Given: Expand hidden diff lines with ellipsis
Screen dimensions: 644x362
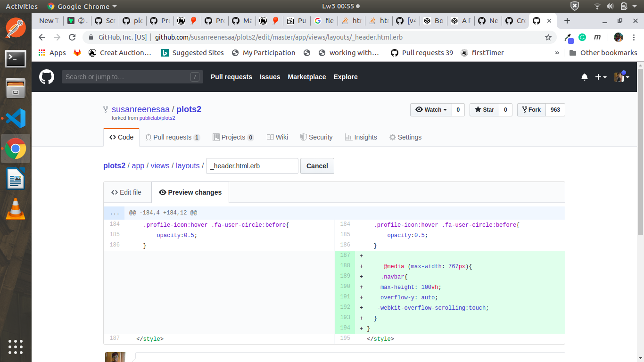Looking at the screenshot, I should 115,213.
